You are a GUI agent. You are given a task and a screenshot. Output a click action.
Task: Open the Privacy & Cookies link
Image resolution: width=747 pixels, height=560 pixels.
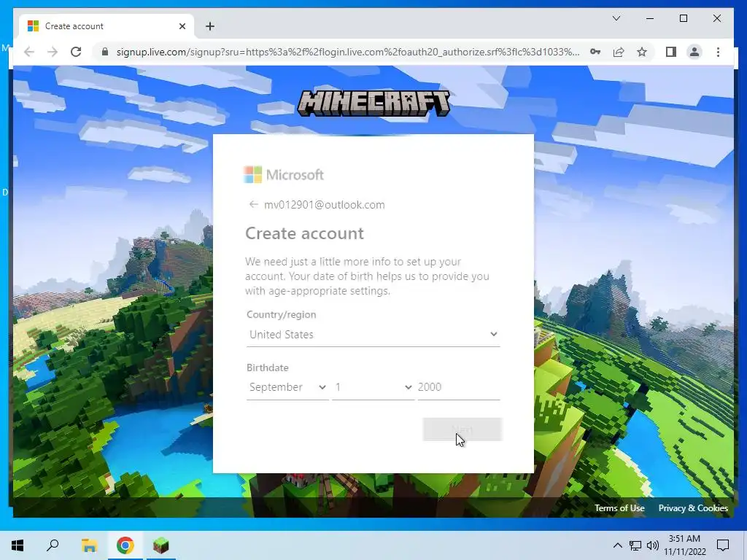(x=693, y=508)
